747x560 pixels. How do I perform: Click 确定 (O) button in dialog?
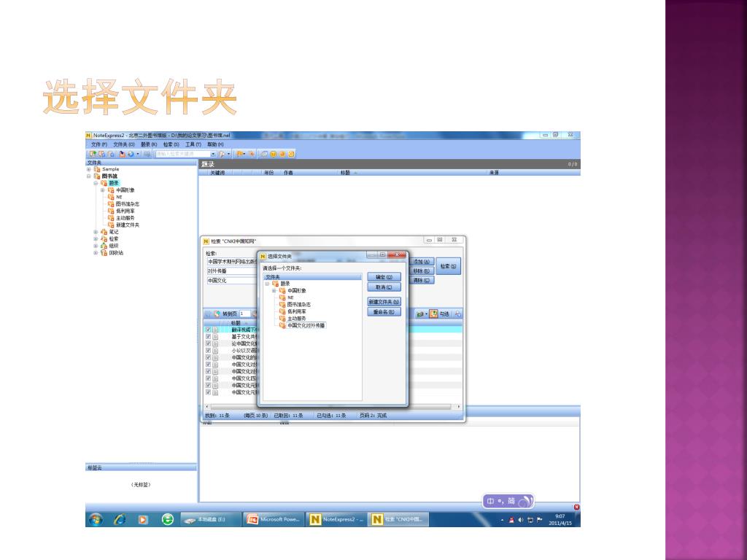tap(384, 277)
